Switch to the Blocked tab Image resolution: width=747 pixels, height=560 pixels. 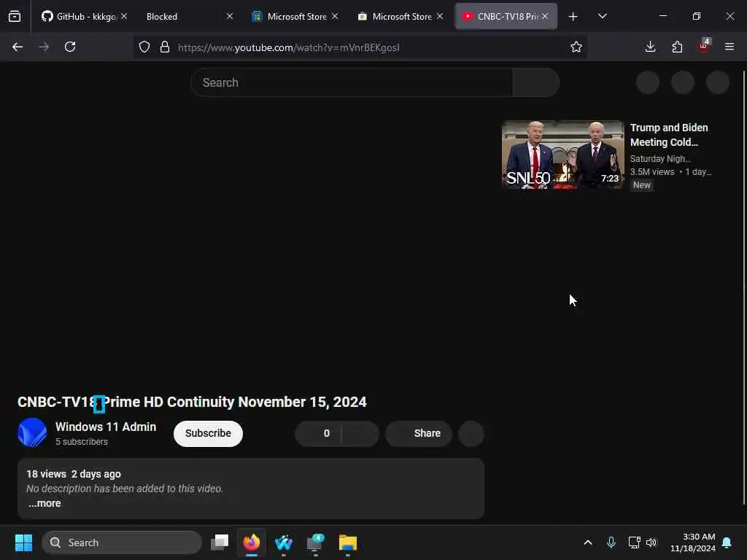coord(190,17)
